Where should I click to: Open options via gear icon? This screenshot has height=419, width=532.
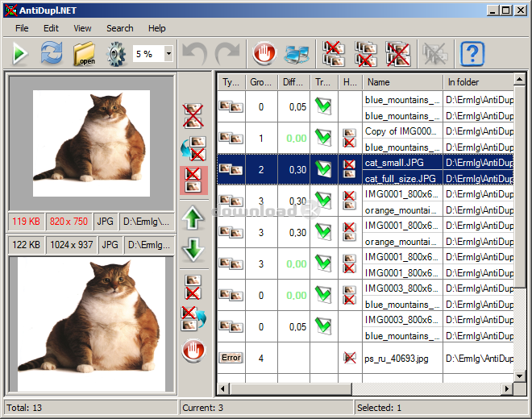(116, 54)
